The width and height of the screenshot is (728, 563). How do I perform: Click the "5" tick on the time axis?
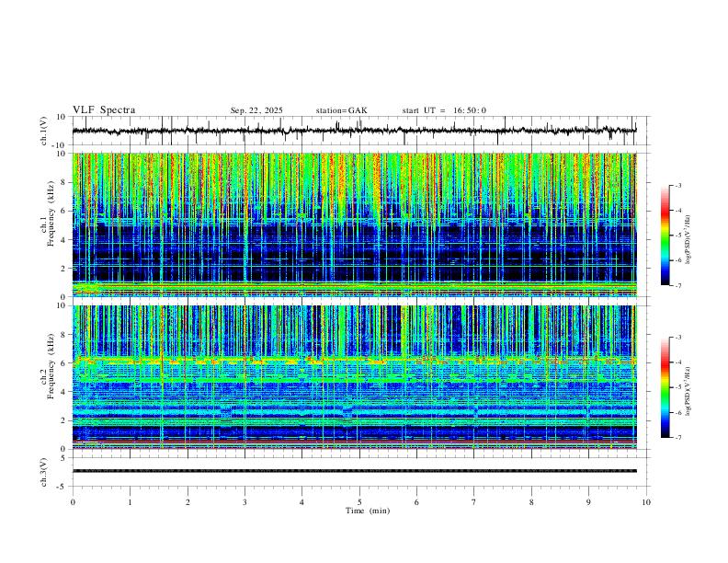point(359,502)
